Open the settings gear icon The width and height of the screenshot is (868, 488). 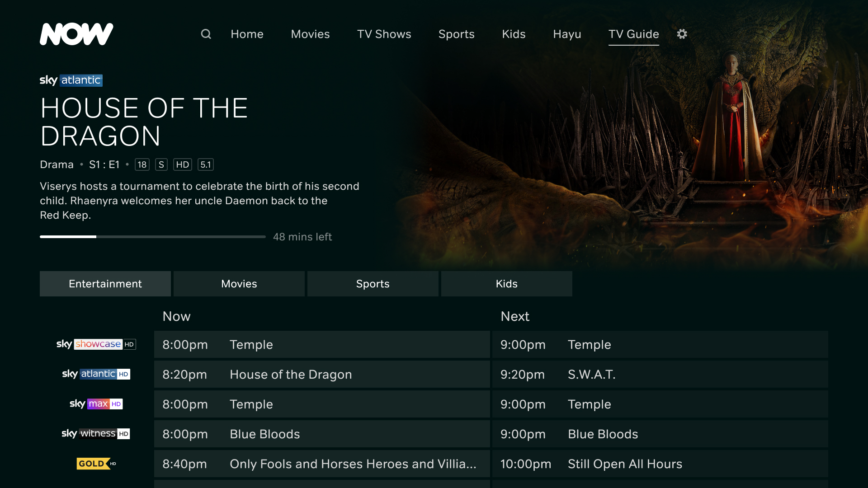point(682,34)
